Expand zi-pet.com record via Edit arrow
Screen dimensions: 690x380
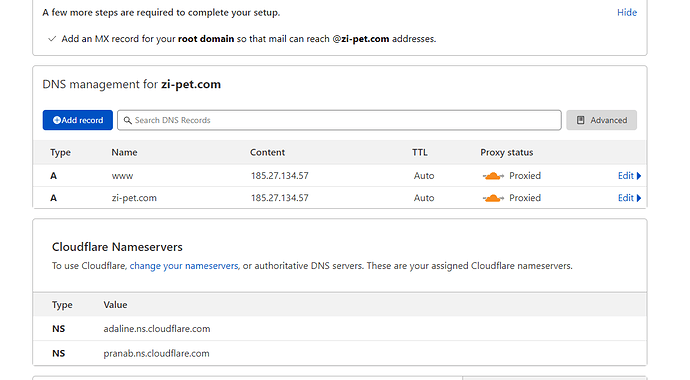tap(639, 198)
